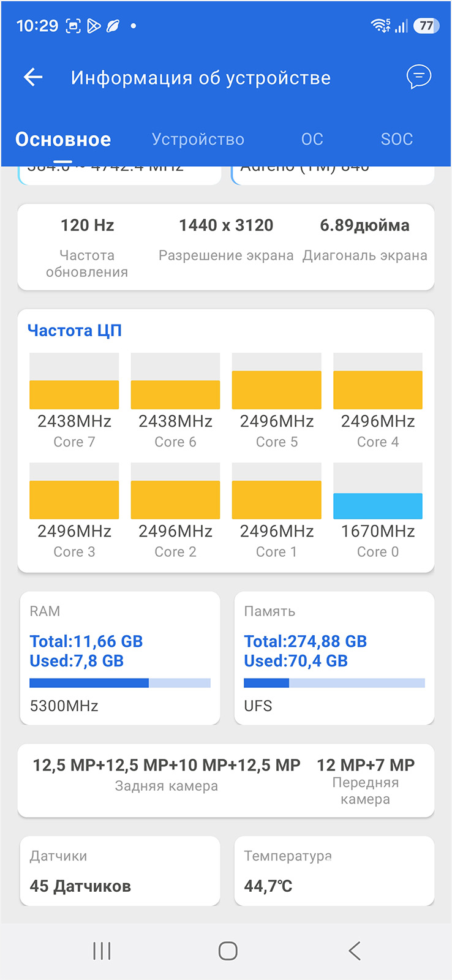Switch to the Устройство tab
Viewport: 452px width, 980px height.
pos(198,140)
